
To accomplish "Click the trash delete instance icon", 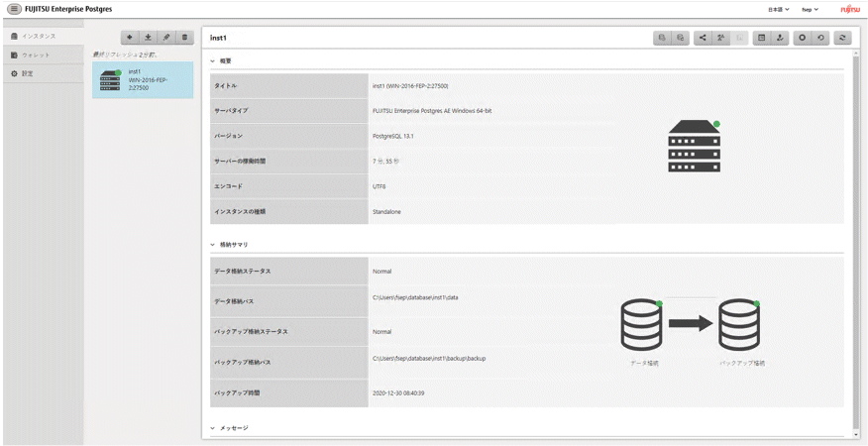I will [x=184, y=38].
